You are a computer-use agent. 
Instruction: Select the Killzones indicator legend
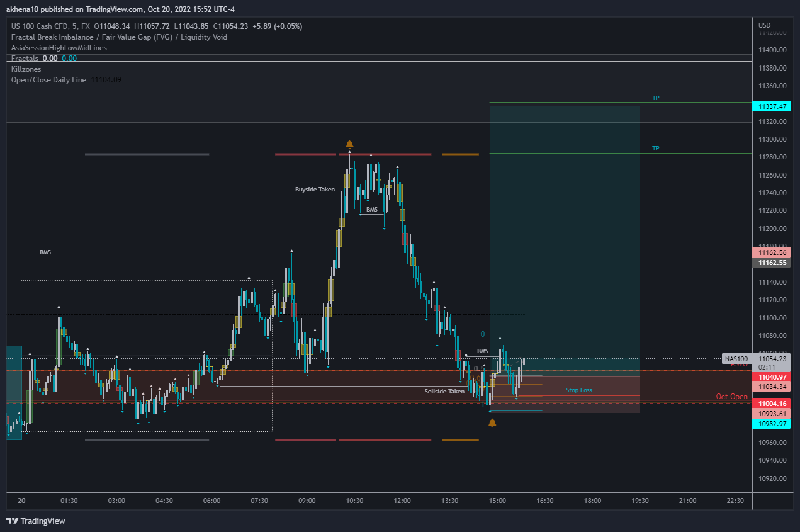[26, 69]
